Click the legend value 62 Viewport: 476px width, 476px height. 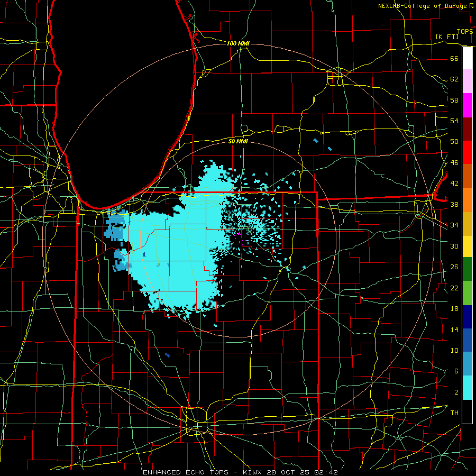point(454,79)
